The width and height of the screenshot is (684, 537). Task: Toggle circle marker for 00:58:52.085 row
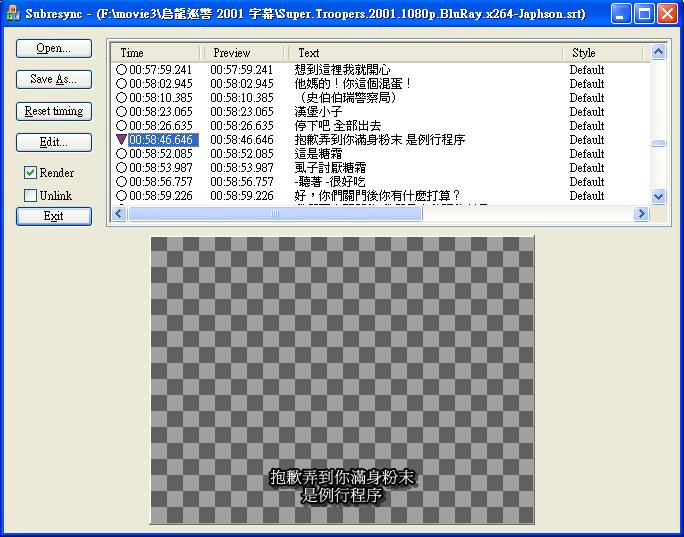(x=121, y=154)
